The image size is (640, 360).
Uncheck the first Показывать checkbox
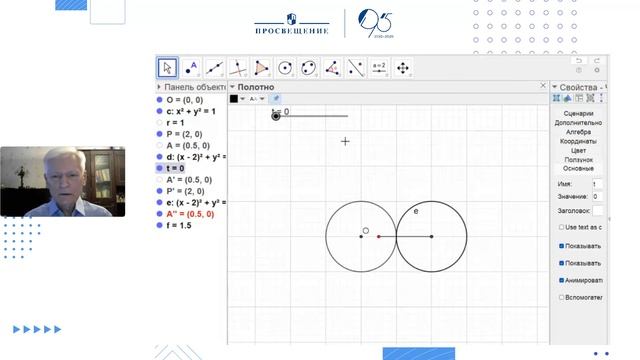click(561, 246)
